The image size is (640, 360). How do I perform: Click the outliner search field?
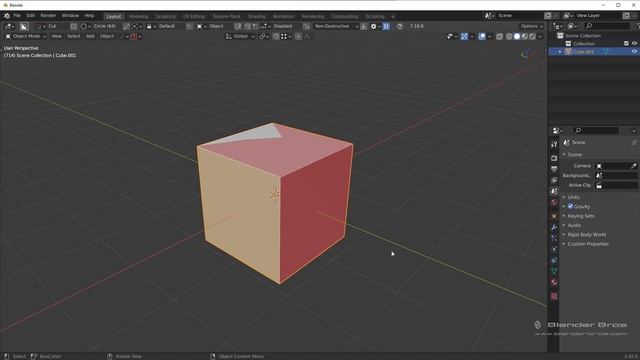607,26
